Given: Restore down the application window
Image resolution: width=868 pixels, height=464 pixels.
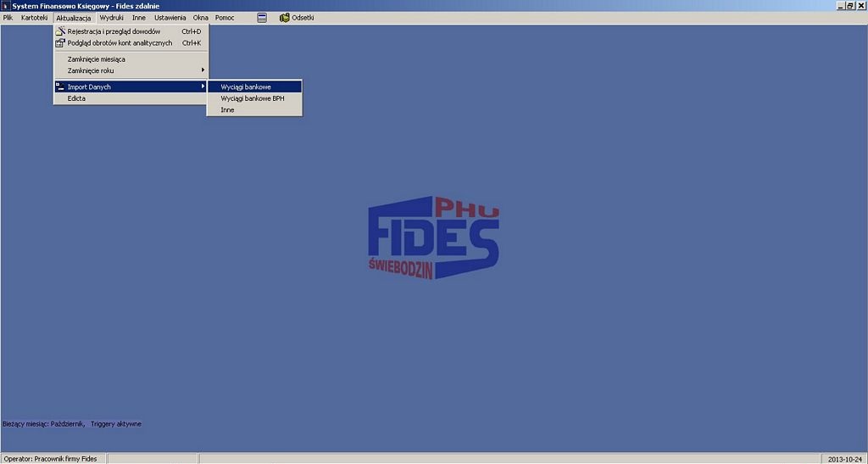Looking at the screenshot, I should click(851, 6).
